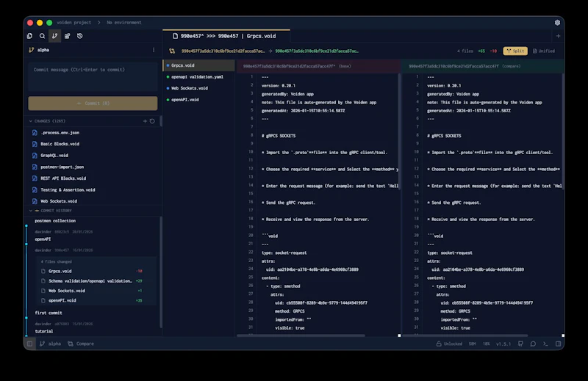Click the branch icon beside alpha in sidebar header
588x381 pixels.
(32, 50)
